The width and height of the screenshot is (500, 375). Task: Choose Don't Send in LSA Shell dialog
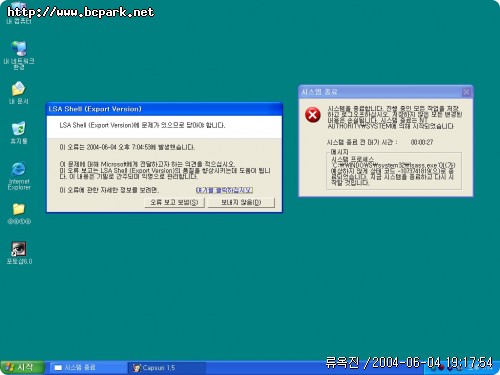pyautogui.click(x=241, y=202)
